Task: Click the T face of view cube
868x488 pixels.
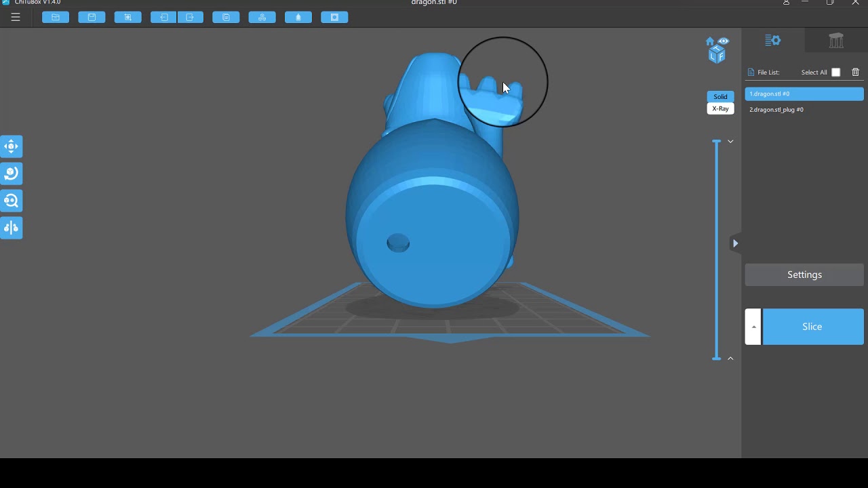Action: tap(717, 49)
